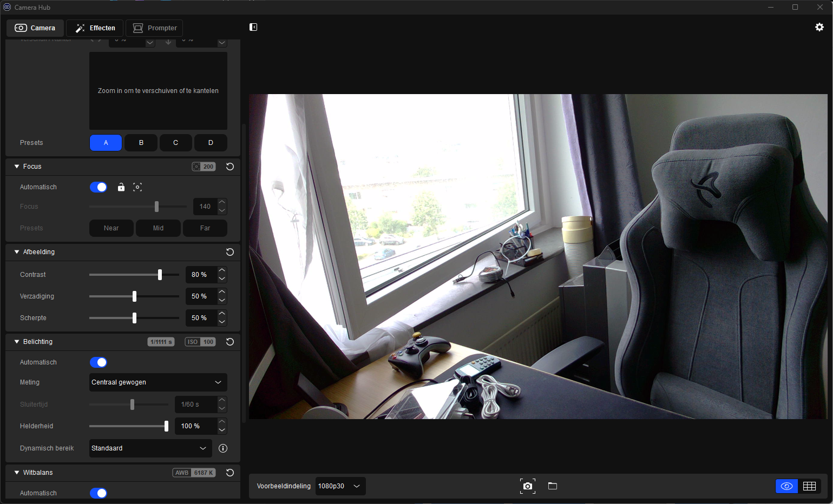833x504 pixels.
Task: Collapse the Afbeelding section
Action: tap(17, 252)
